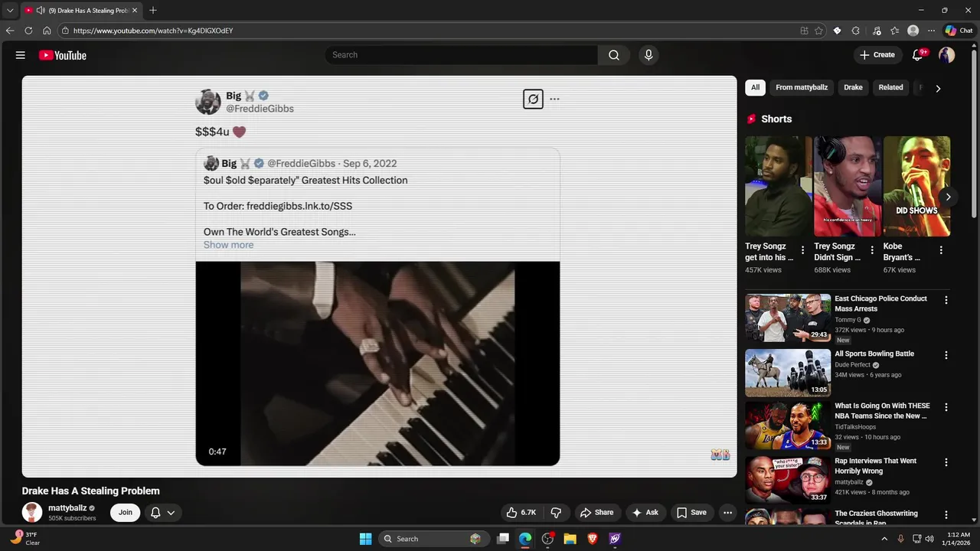The image size is (980, 551).
Task: Show more filter chips with the arrow
Action: 938,88
